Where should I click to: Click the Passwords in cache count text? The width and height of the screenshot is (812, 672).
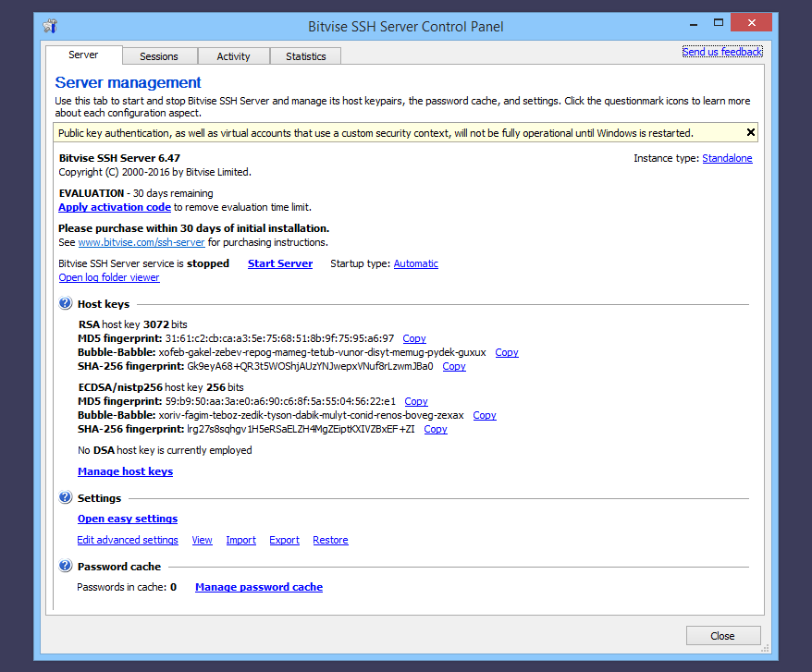(x=127, y=587)
